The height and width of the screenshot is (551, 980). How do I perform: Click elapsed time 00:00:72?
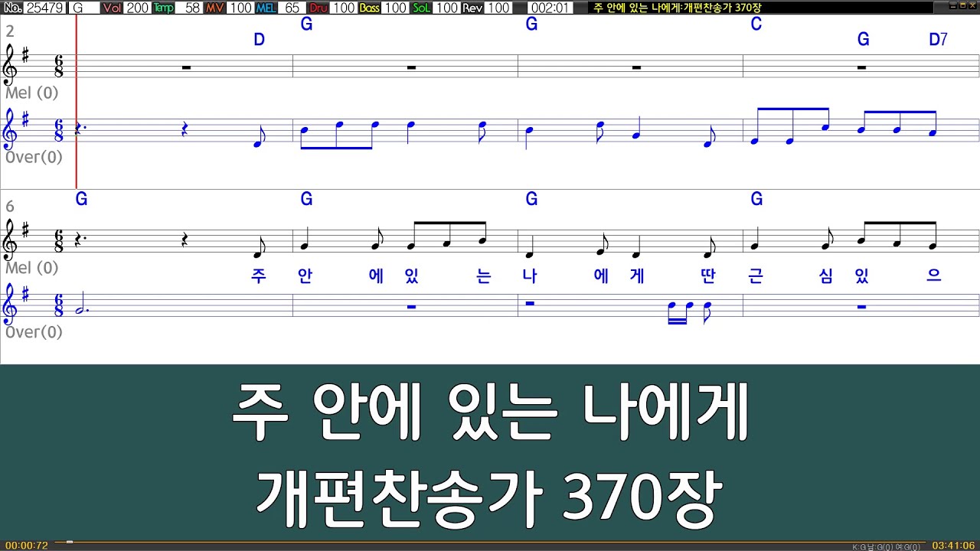tap(26, 546)
